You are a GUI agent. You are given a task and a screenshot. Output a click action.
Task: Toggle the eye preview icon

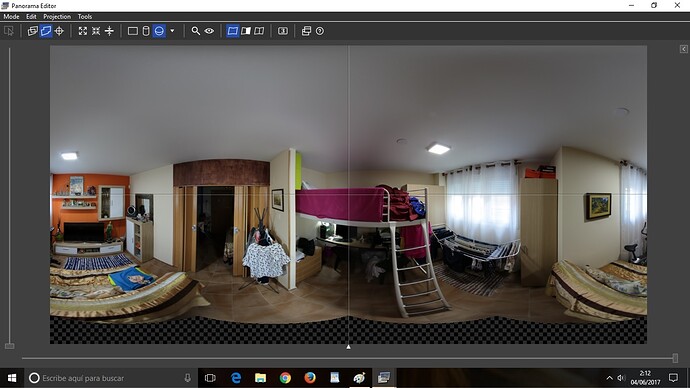(x=209, y=31)
